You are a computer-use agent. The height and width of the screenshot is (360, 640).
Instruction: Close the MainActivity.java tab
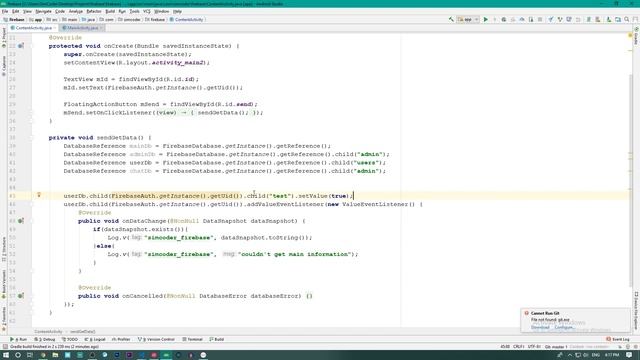point(102,28)
